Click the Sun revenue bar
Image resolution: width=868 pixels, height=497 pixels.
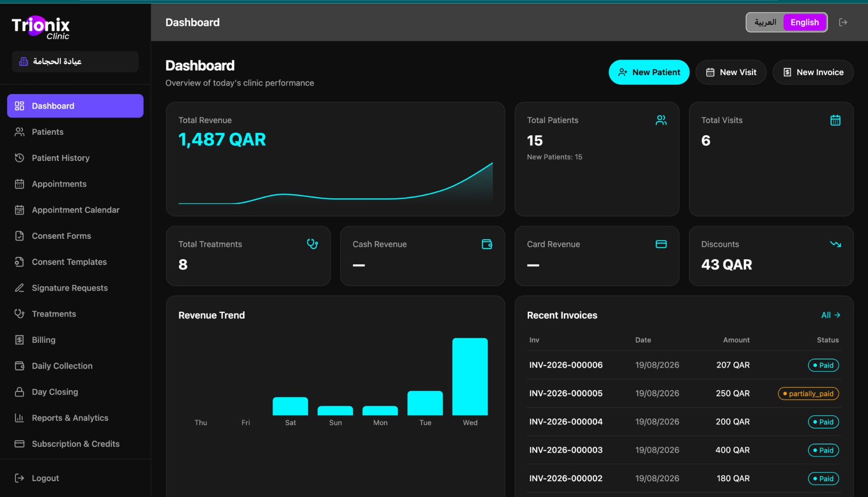click(335, 411)
